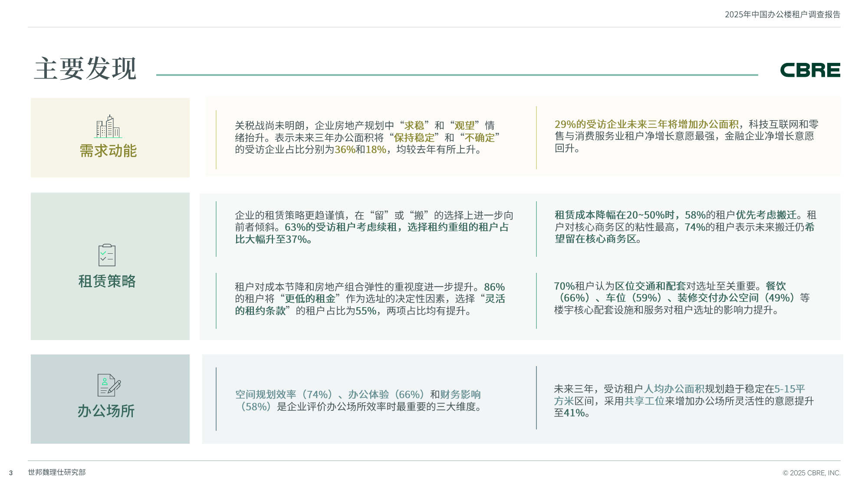Click the phrase 29%的受访企业未来三年将增加办公面积
Viewport: 868px width, 488px height.
tap(647, 124)
